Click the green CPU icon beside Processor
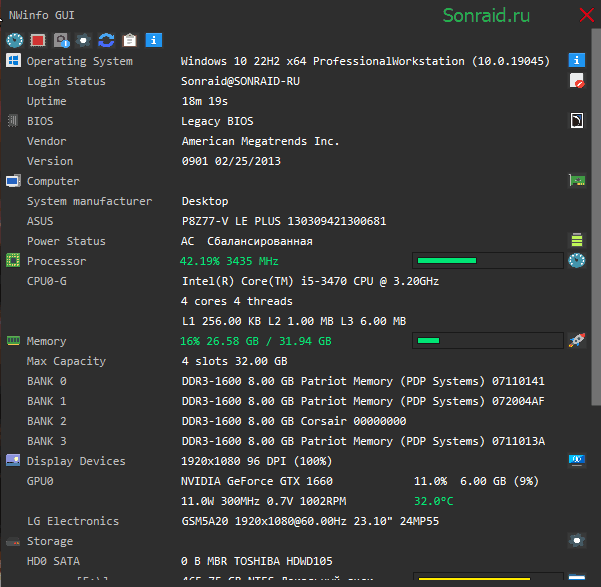 click(13, 260)
